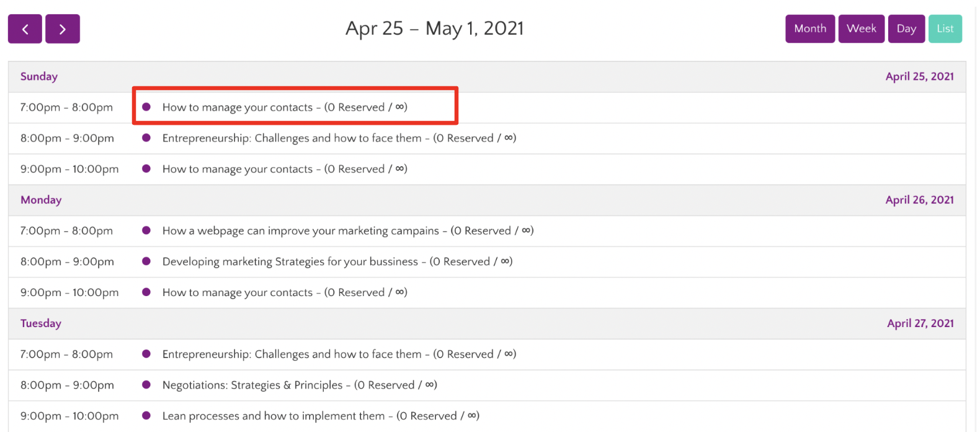This screenshot has height=432, width=980.
Task: Click the Sunday day heading
Action: (x=39, y=76)
